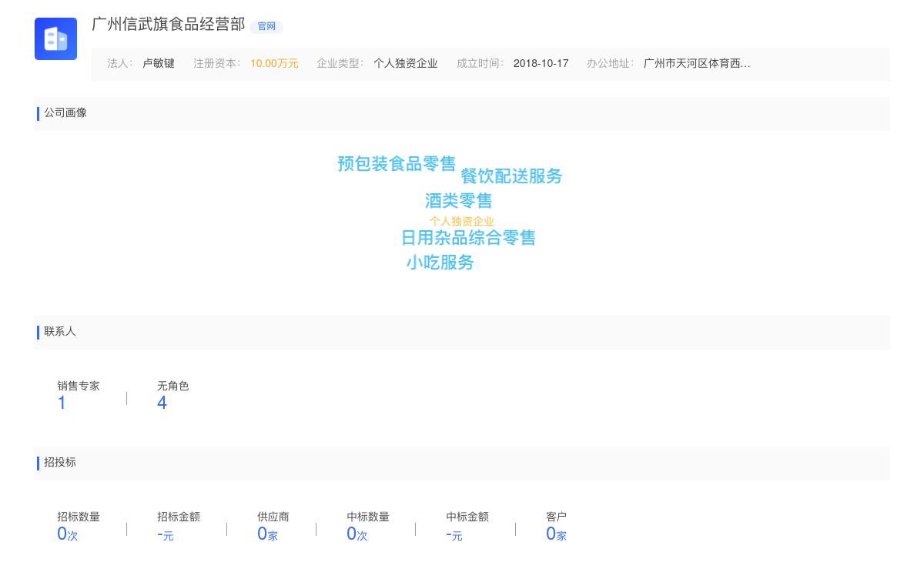Click 中标数量 value 0次
Viewport: 924px width, 579px height.
tap(357, 534)
